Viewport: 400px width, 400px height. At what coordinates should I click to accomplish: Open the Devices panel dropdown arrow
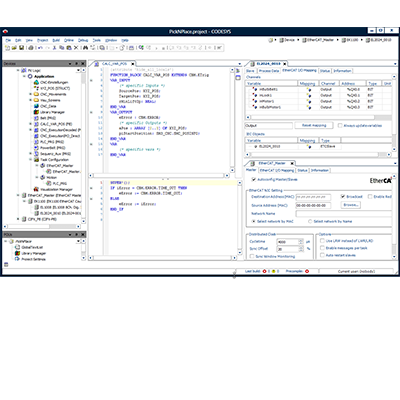point(70,64)
